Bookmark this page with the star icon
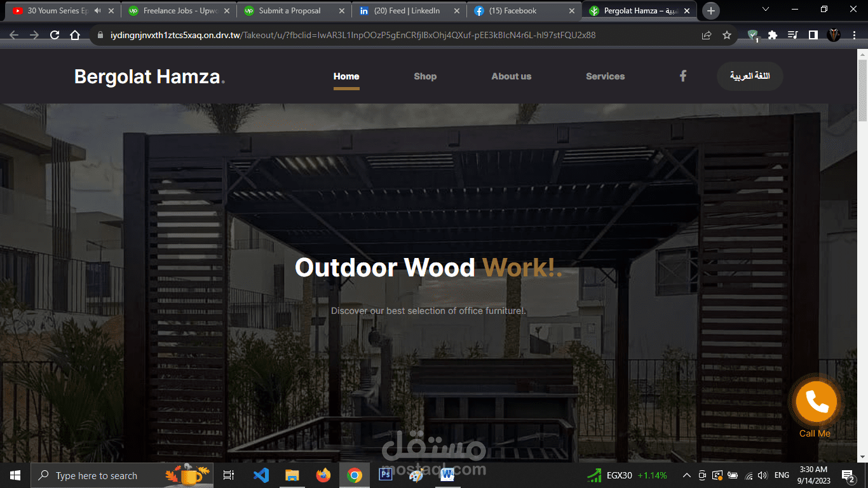This screenshot has width=868, height=488. pyautogui.click(x=727, y=36)
